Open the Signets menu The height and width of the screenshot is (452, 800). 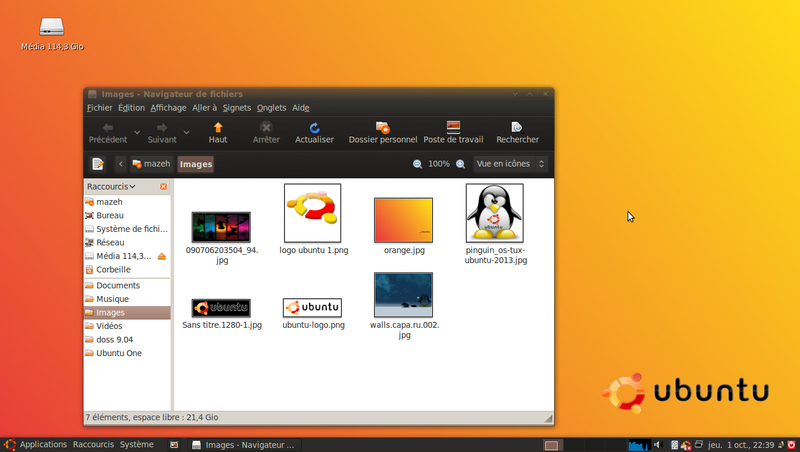tap(237, 108)
